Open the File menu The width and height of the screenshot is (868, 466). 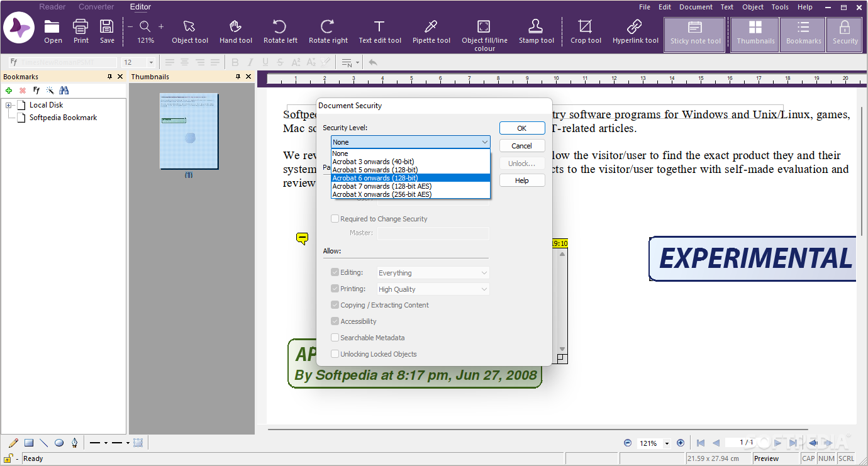point(645,7)
